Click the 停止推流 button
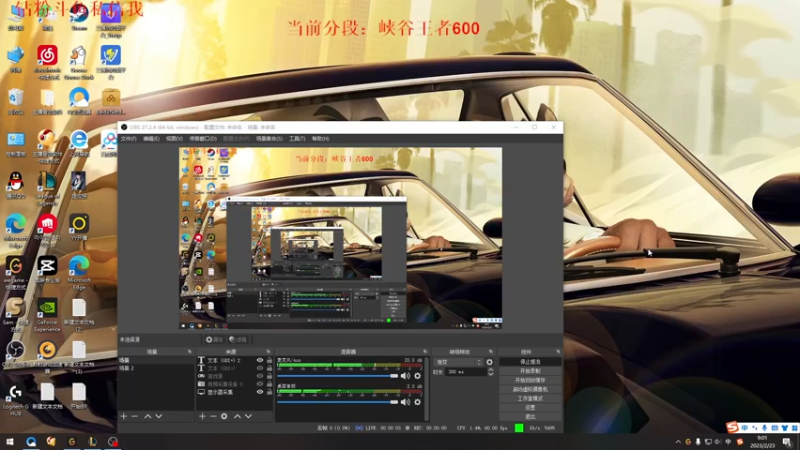Viewport: 800px width, 450px height. tap(530, 362)
